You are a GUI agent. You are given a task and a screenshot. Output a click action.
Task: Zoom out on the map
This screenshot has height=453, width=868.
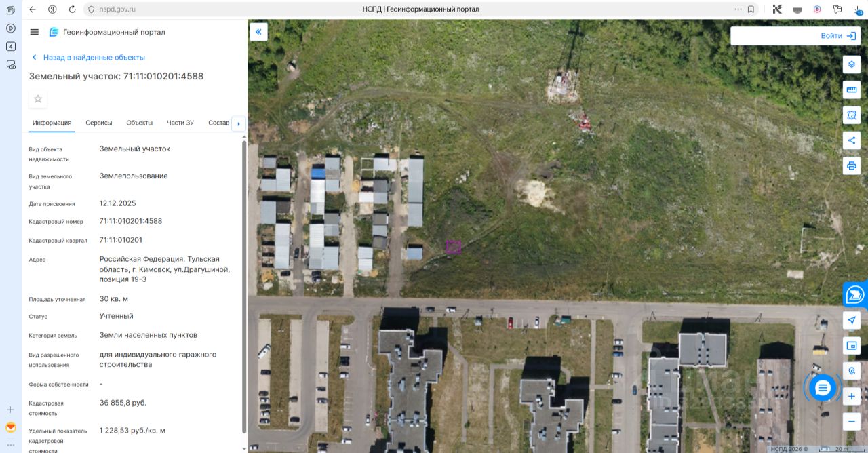852,421
